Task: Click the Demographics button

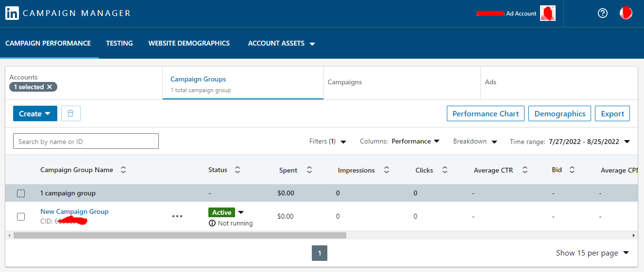Action: (x=560, y=113)
